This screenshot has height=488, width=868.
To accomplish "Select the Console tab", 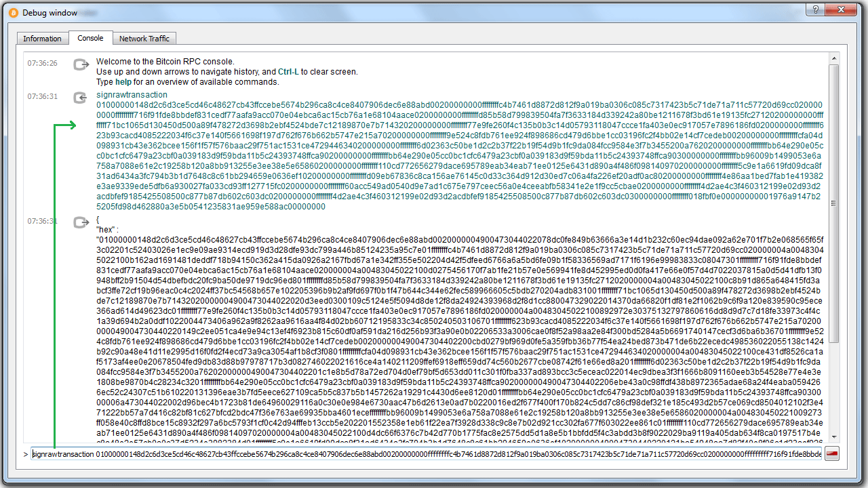I will click(x=90, y=39).
